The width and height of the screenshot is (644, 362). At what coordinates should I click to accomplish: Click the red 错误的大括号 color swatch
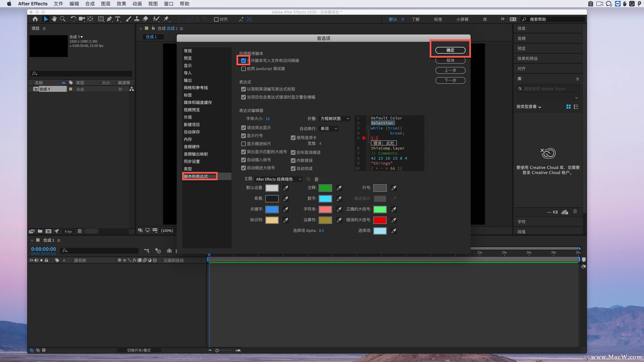pyautogui.click(x=380, y=220)
